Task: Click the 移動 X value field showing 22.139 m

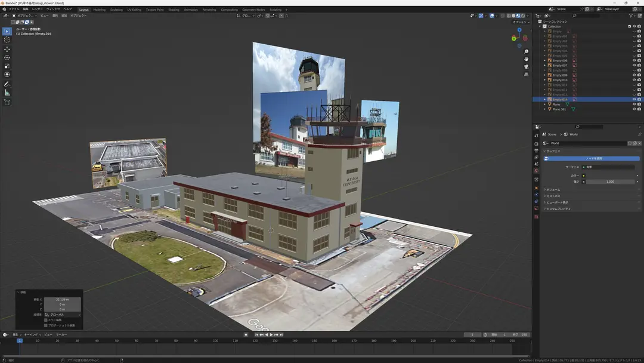Action: coord(63,299)
